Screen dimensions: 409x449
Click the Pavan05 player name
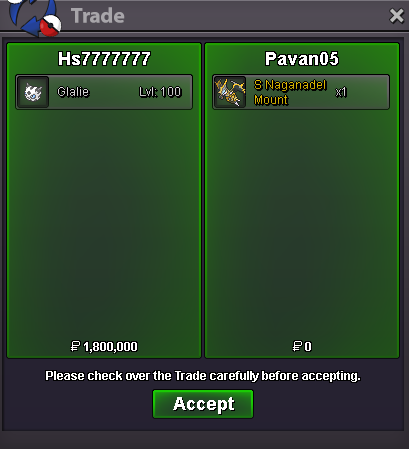click(x=302, y=59)
